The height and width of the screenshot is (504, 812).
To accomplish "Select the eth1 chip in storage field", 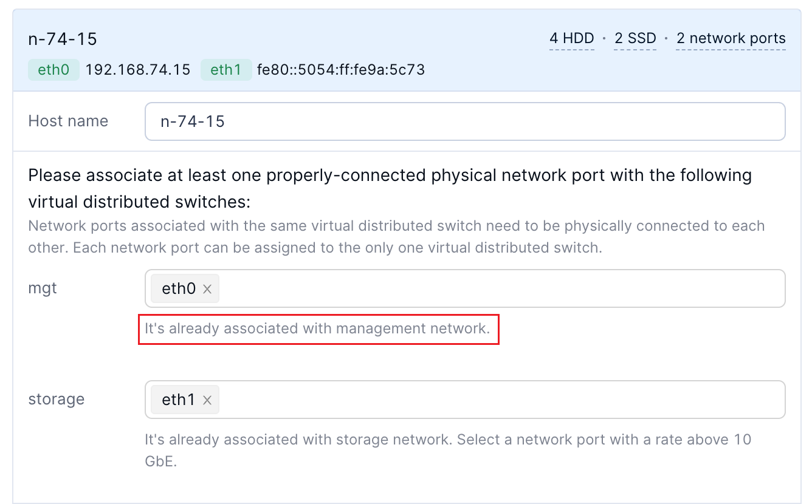I will (178, 400).
